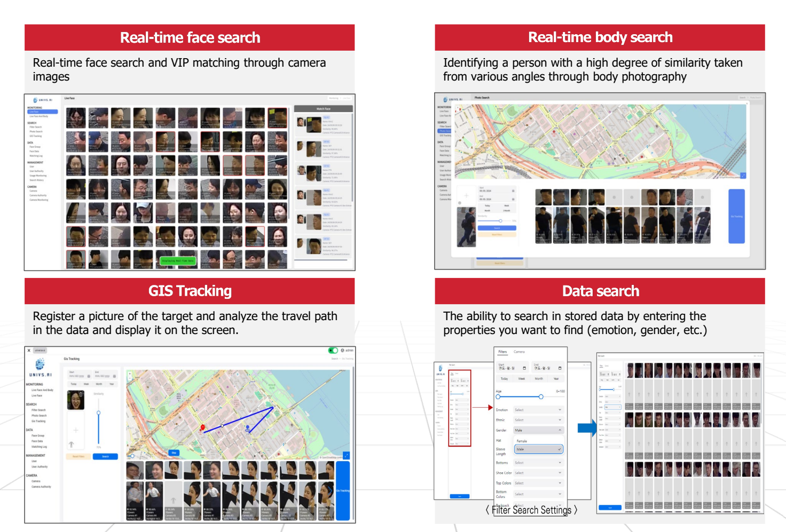The height and width of the screenshot is (532, 786).
Task: Zoom in the GIS Tracking map
Action: [129, 374]
